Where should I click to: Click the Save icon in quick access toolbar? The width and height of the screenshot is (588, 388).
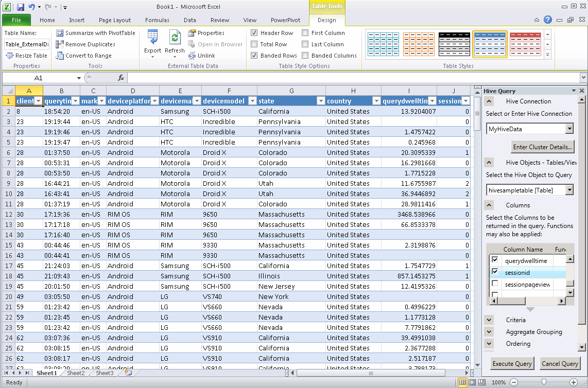pos(21,7)
